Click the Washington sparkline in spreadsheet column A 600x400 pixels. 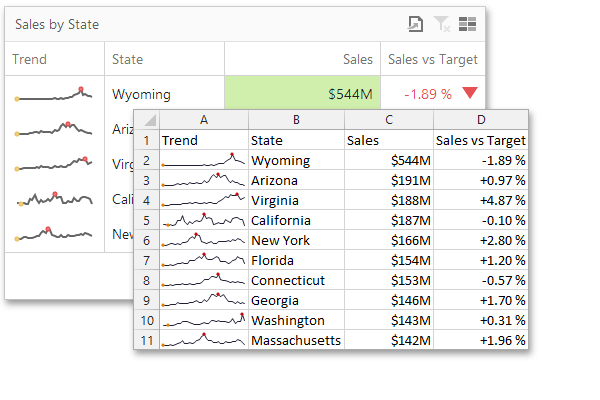(204, 320)
